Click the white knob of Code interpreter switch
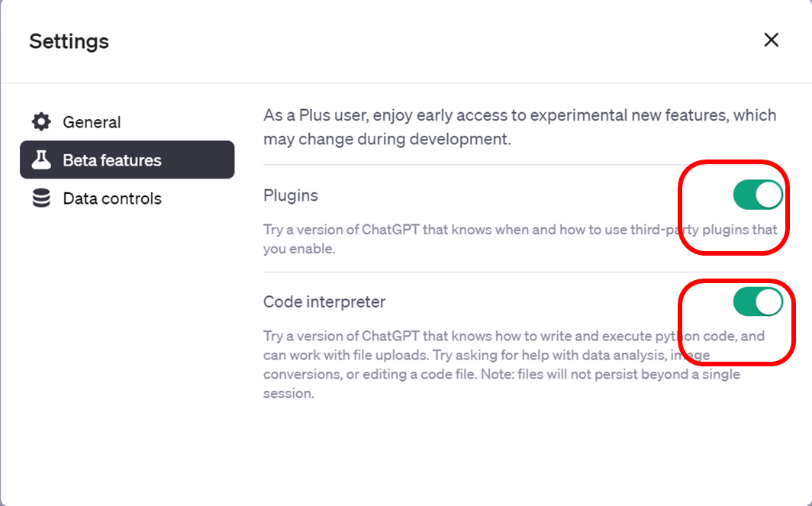This screenshot has height=506, width=812. pyautogui.click(x=768, y=301)
